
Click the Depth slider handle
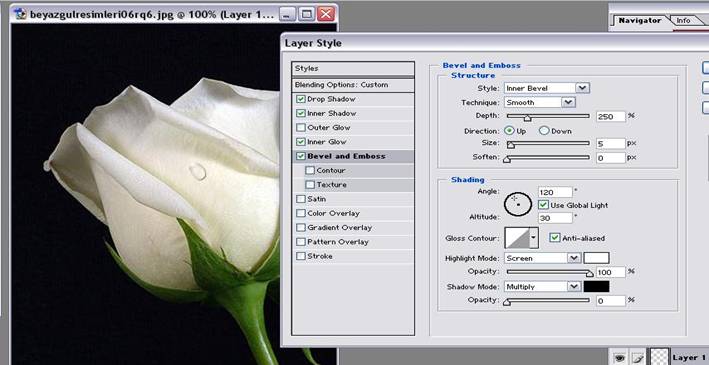click(527, 118)
